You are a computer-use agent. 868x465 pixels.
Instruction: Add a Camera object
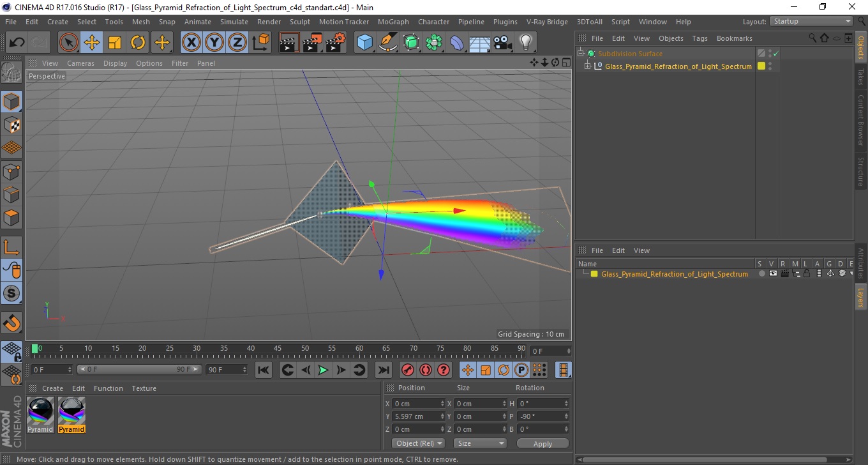(x=503, y=43)
